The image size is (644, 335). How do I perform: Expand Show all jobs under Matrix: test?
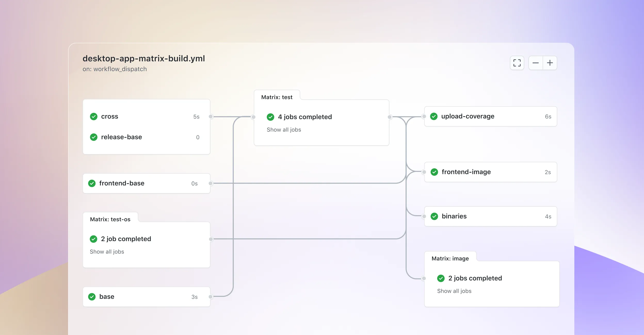[x=284, y=130]
